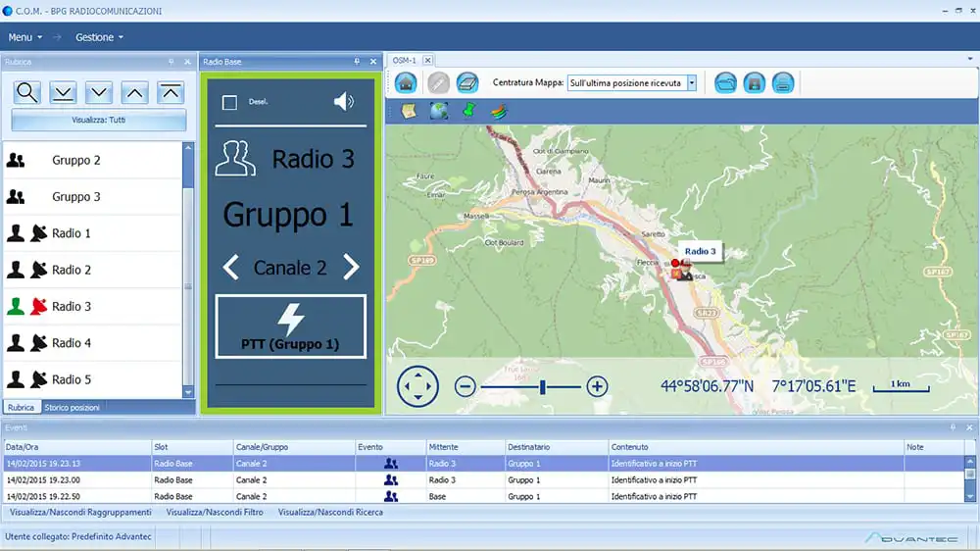This screenshot has height=551, width=980.
Task: Click the Visualizza: Tutti button
Action: [x=98, y=121]
